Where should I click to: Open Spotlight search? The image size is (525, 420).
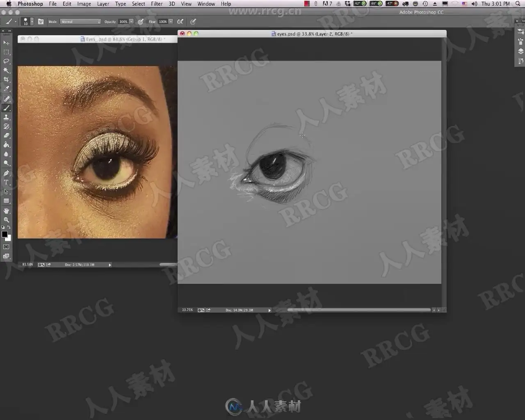click(518, 4)
